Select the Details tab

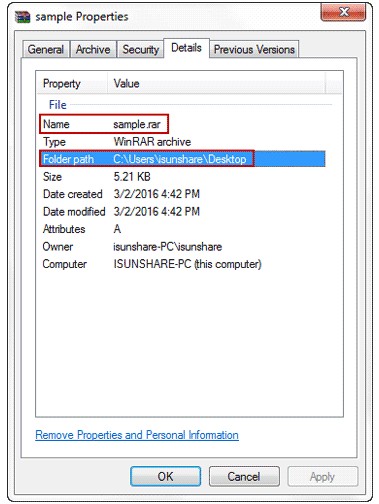186,48
